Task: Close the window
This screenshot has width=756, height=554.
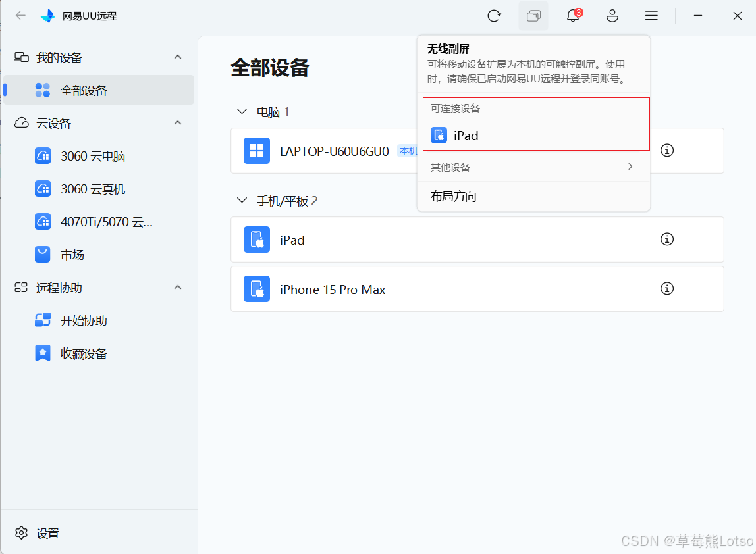Action: coord(737,16)
